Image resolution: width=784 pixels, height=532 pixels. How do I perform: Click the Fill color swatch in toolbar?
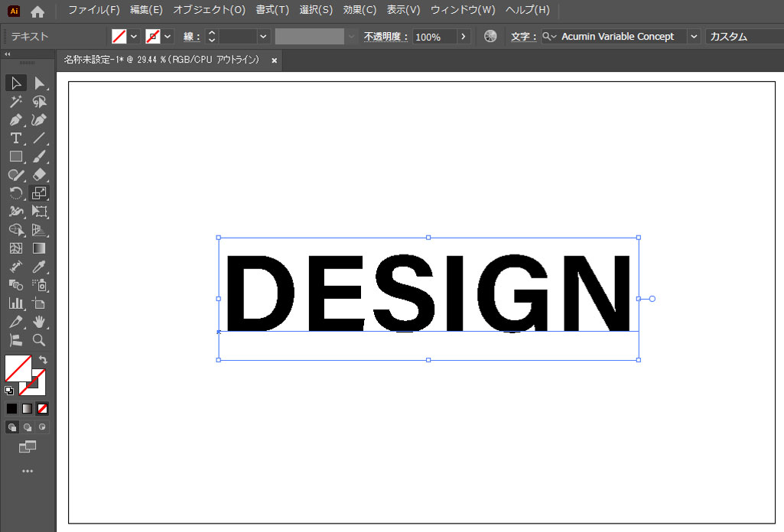18,368
